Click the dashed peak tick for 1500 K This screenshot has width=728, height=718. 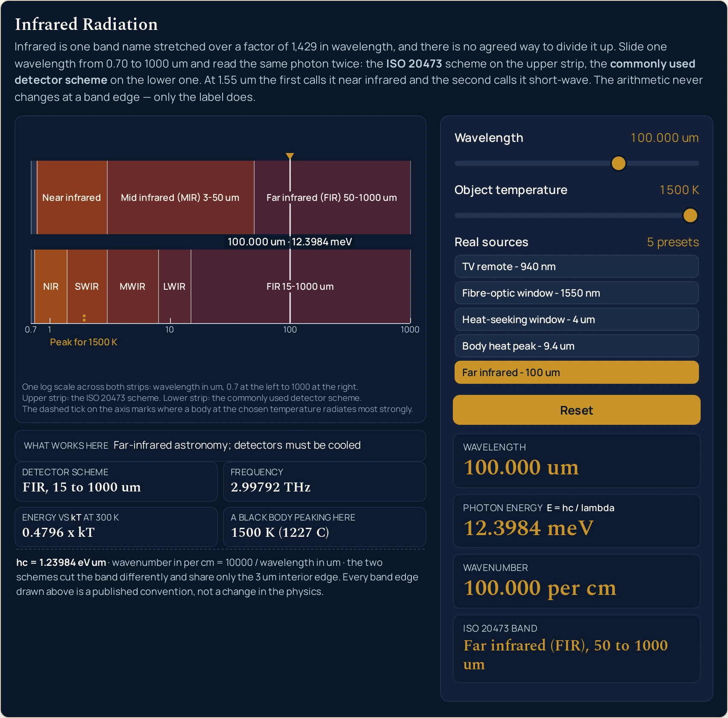84,318
